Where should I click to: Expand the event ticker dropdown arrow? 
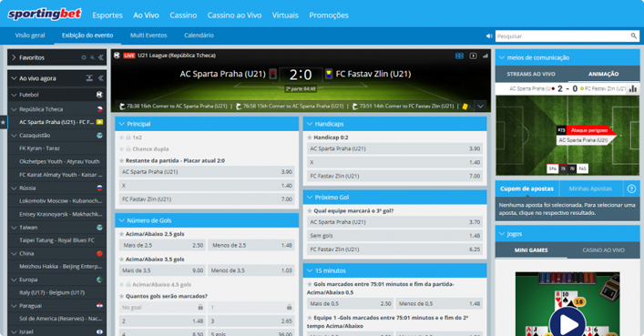pos(480,106)
